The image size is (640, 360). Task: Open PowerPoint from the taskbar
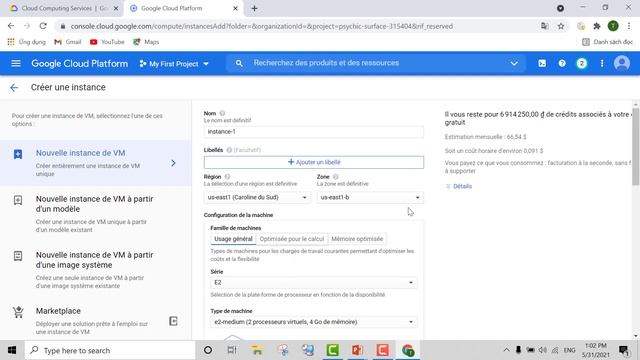click(357, 350)
